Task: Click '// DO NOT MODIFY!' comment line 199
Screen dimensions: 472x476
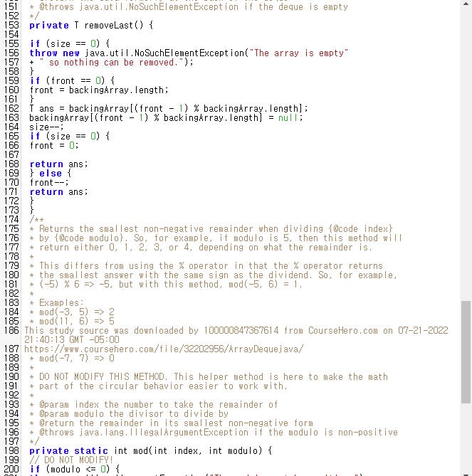Action: pos(71,460)
